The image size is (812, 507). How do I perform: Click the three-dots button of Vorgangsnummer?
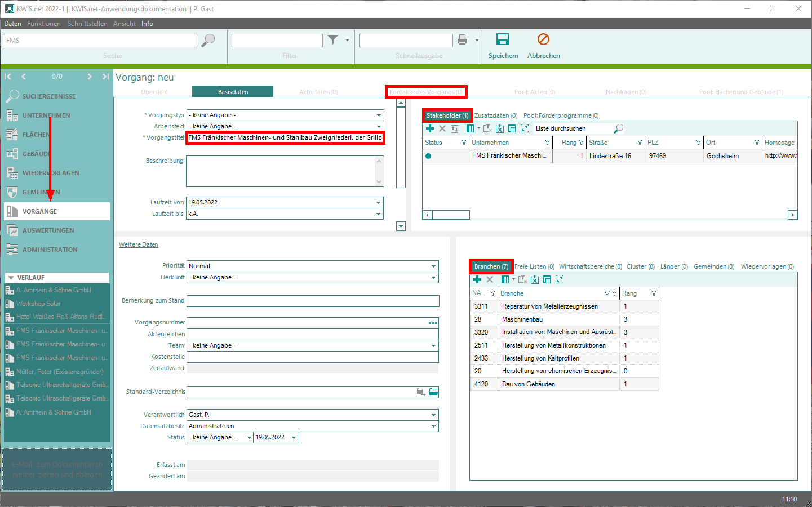tap(433, 323)
